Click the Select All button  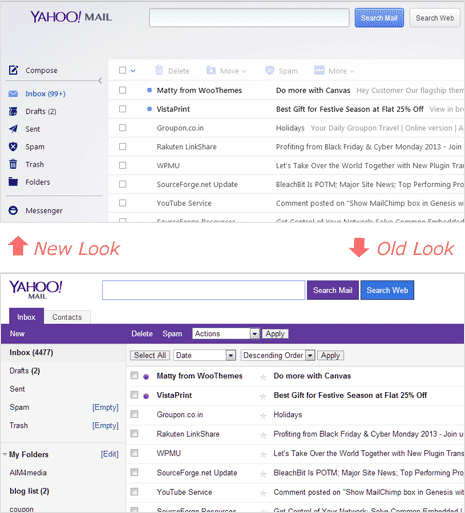click(150, 355)
